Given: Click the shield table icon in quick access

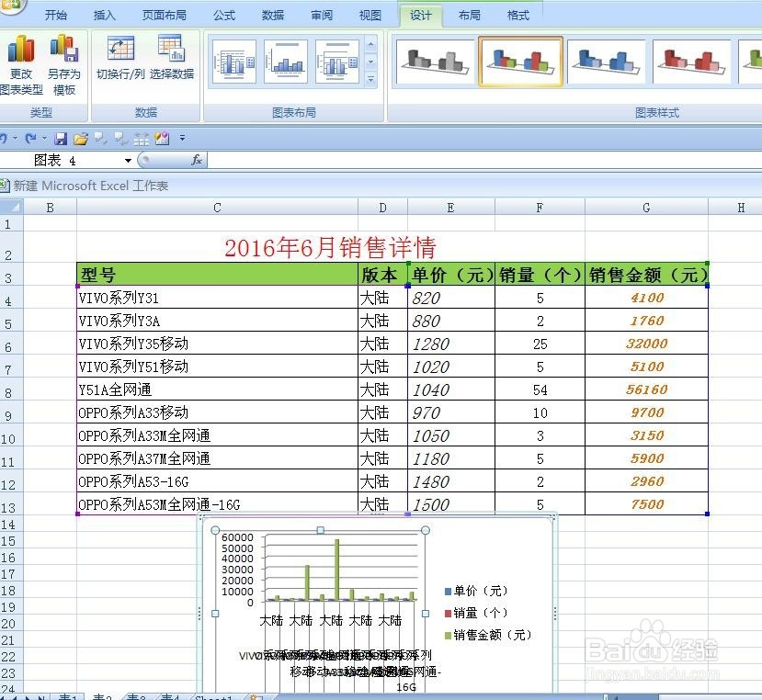Looking at the screenshot, I should [x=162, y=139].
